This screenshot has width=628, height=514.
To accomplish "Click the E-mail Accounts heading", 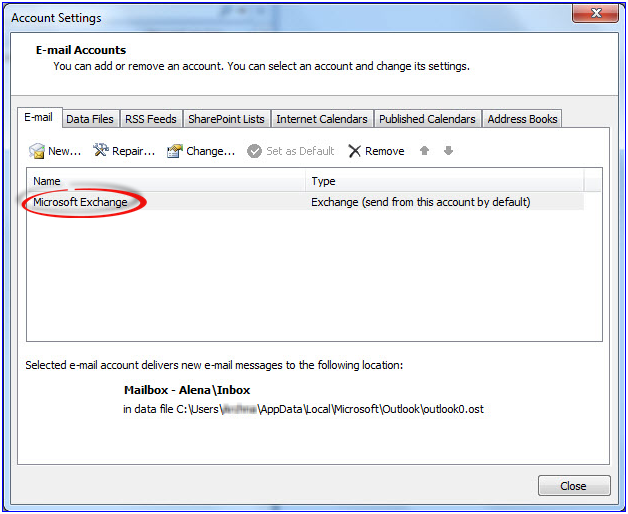I will pyautogui.click(x=81, y=50).
